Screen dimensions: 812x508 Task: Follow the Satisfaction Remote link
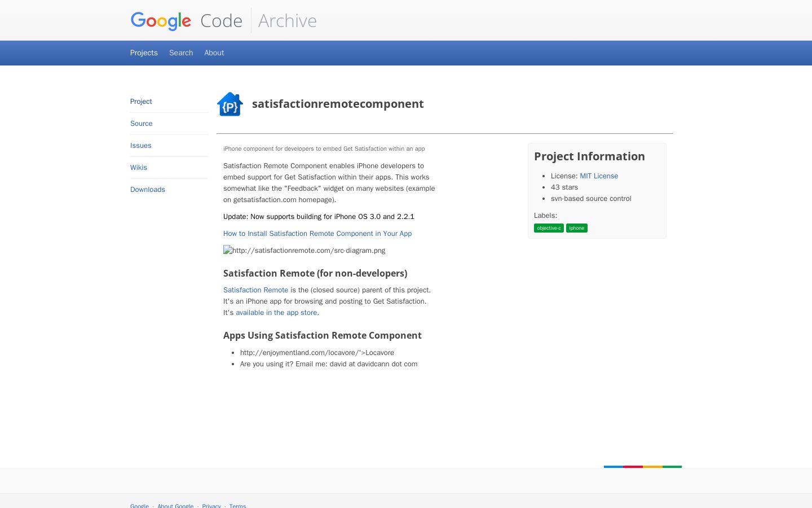pos(255,290)
